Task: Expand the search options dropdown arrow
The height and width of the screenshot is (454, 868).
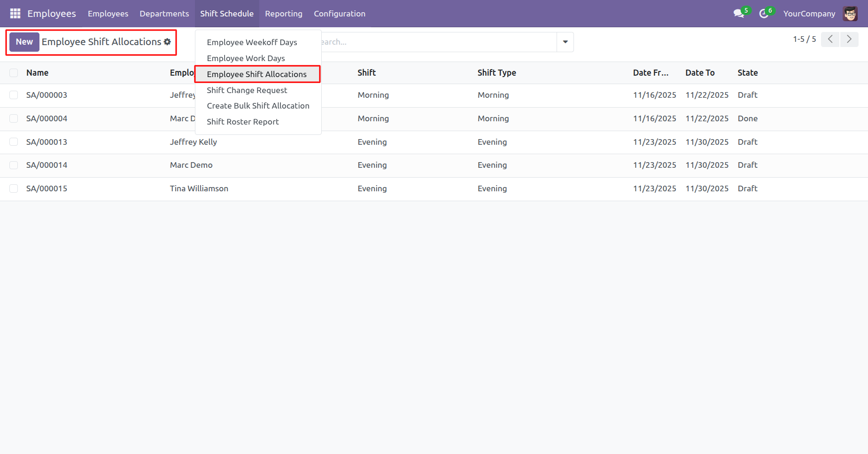Action: point(565,42)
